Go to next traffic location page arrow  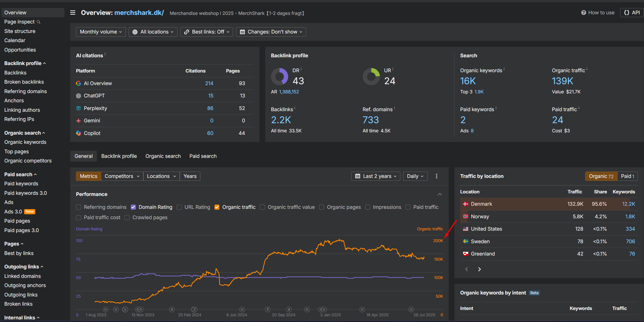click(479, 269)
